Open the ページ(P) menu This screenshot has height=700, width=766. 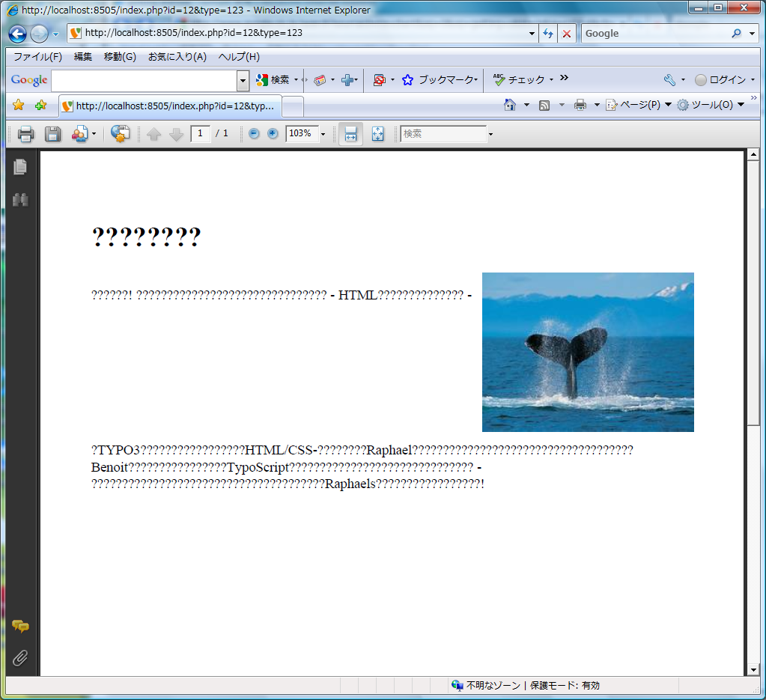(x=639, y=105)
